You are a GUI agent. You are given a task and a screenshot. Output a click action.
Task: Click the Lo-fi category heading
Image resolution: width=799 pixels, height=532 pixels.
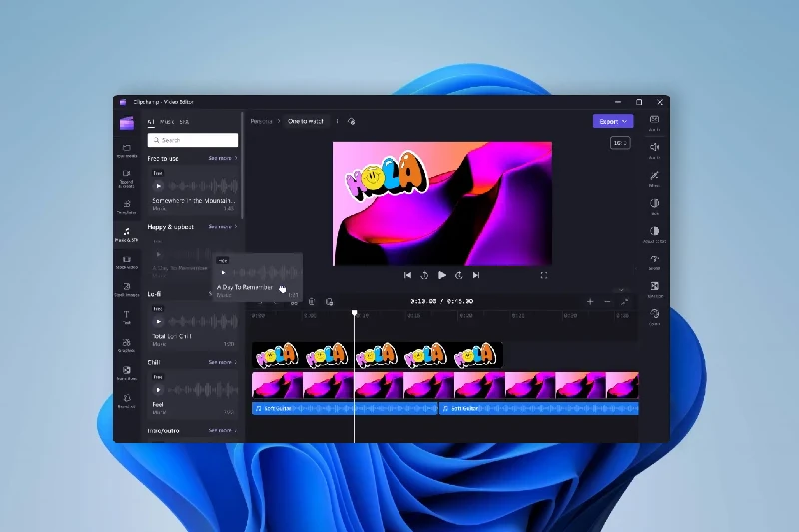[154, 294]
